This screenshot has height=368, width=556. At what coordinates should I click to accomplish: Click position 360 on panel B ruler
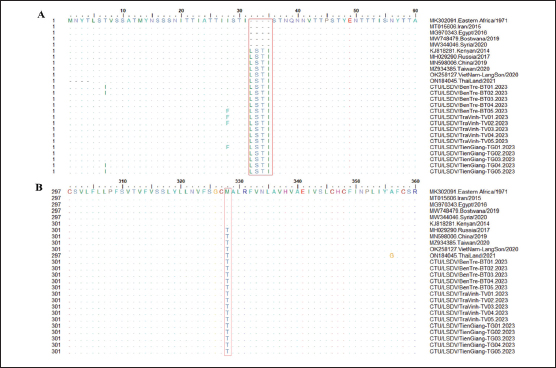pyautogui.click(x=415, y=181)
